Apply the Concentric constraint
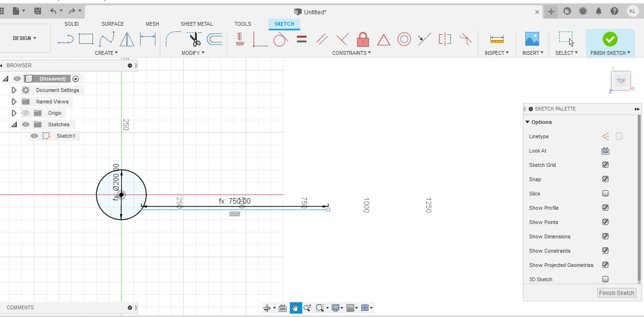Image resolution: width=644 pixels, height=317 pixels. (404, 39)
